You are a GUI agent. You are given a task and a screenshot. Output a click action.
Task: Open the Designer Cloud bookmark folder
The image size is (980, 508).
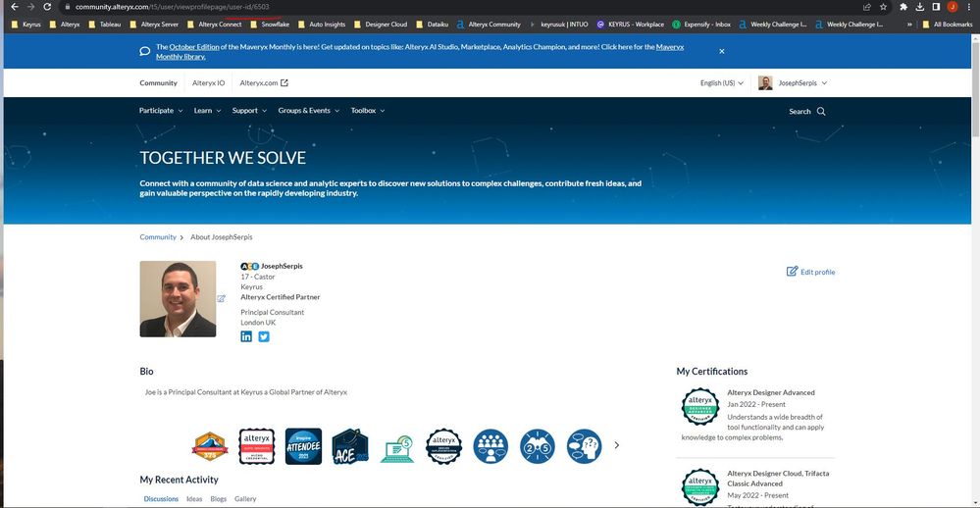[380, 25]
